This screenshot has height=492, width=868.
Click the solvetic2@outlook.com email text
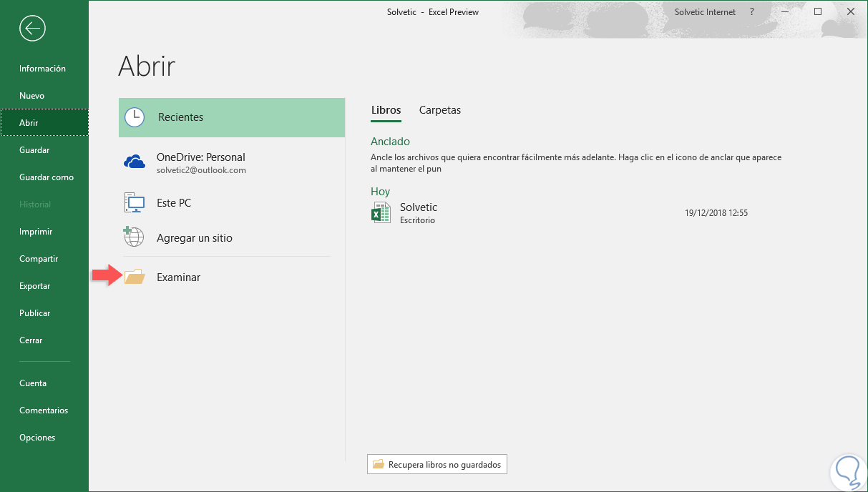click(x=201, y=170)
